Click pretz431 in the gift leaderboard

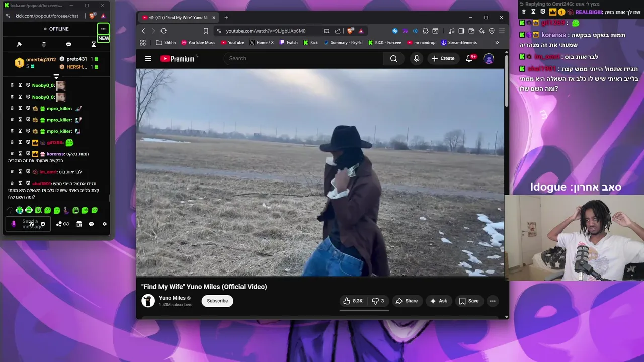76,59
